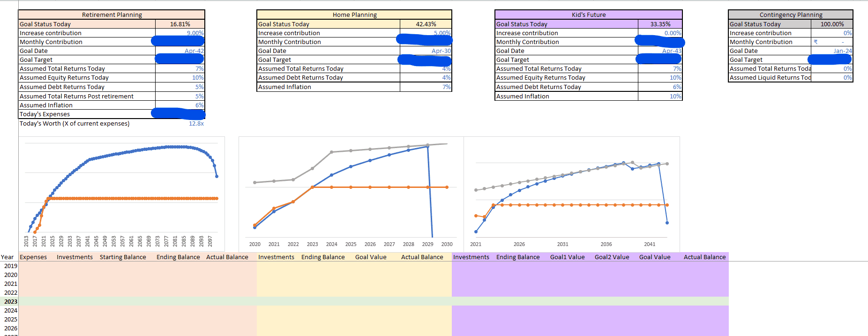
Task: Click the Home Planning chart with 2020-2030 axis
Action: click(351, 194)
